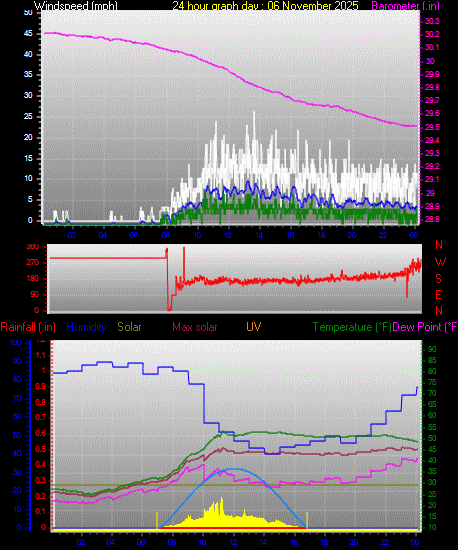Click '50' on the green temperature axis
Image resolution: width=458 pixels, height=550 pixels.
(432, 438)
